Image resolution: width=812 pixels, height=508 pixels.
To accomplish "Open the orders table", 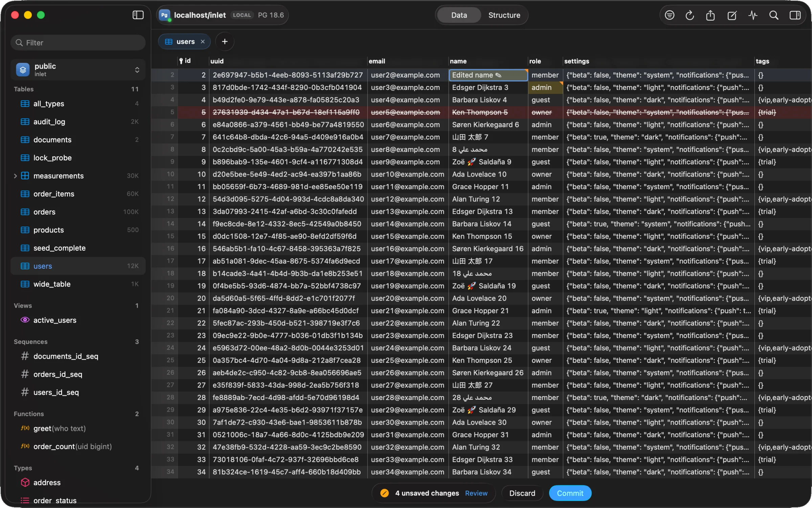I will (78, 212).
